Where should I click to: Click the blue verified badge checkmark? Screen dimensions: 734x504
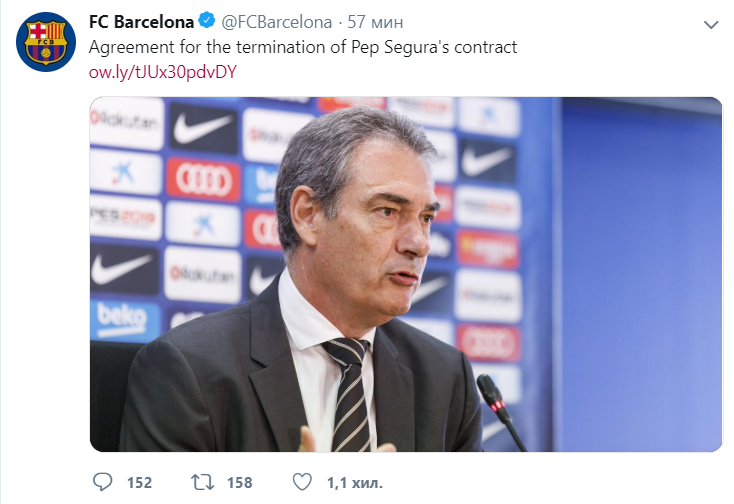tap(206, 21)
